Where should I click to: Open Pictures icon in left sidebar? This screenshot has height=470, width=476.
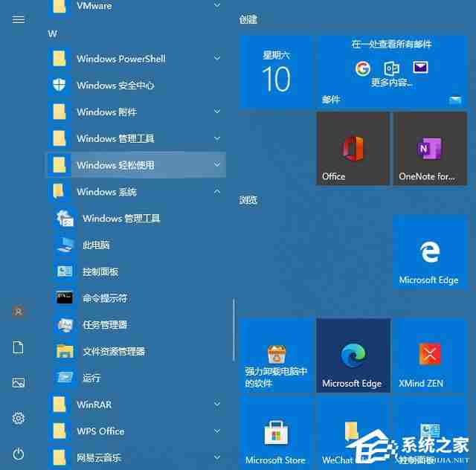coord(18,382)
